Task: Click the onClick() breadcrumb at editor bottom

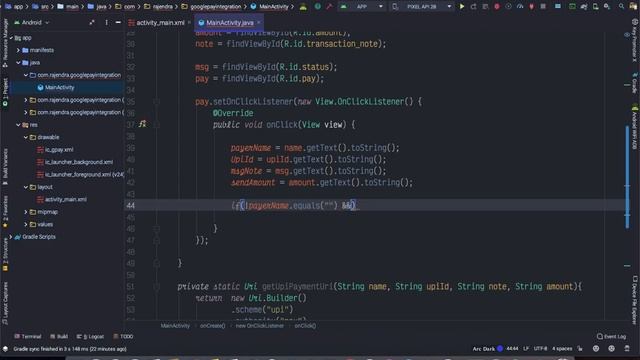Action: tap(305, 326)
